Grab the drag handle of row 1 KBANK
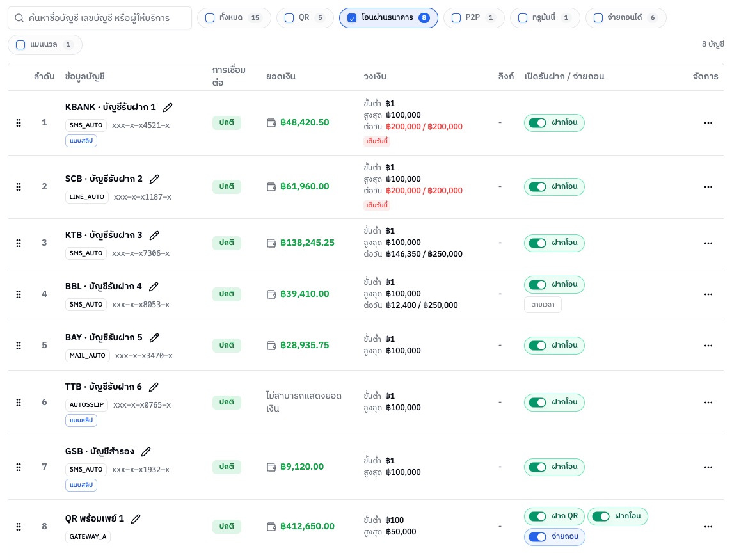The image size is (732, 560). click(x=19, y=123)
